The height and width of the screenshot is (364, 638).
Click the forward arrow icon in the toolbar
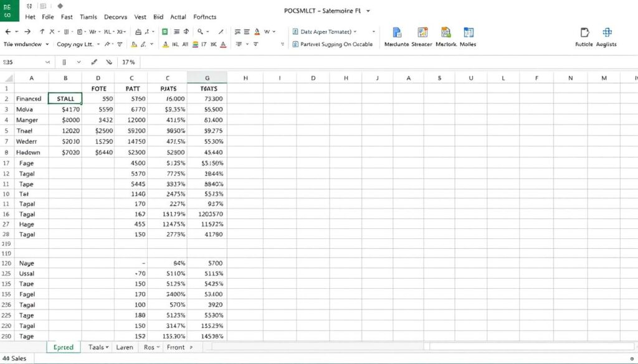27,32
